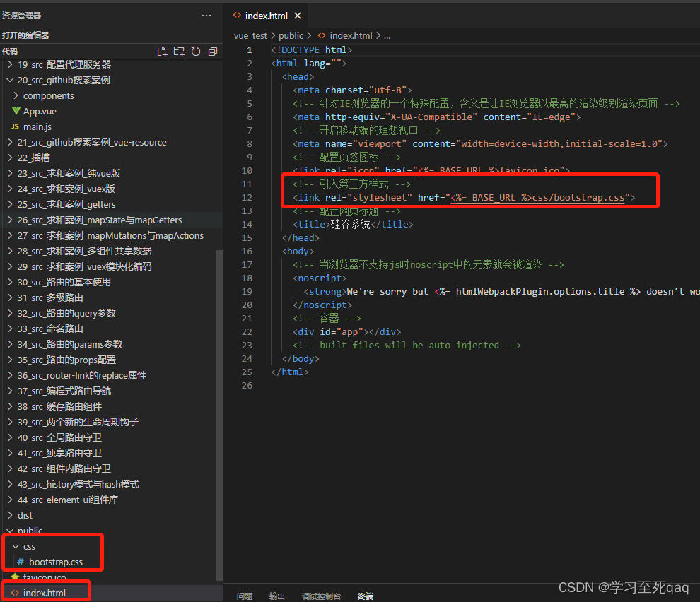The height and width of the screenshot is (602, 700).
Task: Click the explorer vertical scrollbar
Action: [218, 415]
